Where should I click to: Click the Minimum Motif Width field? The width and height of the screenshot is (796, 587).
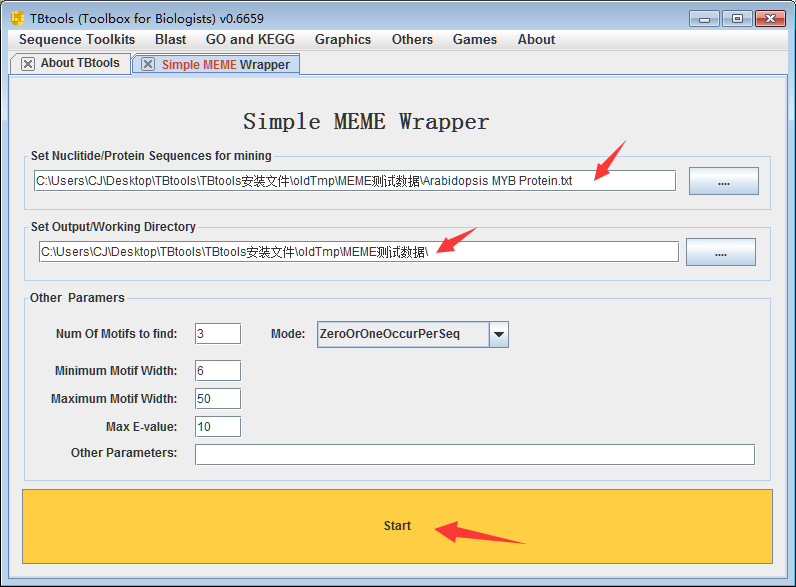(218, 371)
